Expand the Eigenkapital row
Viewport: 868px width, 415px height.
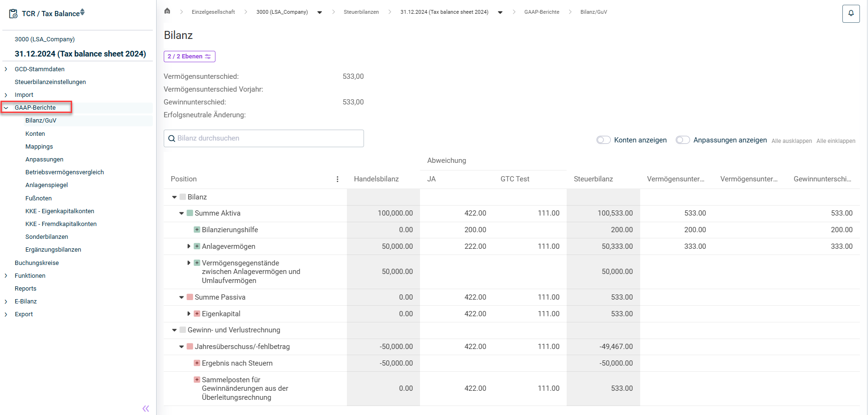(x=189, y=314)
